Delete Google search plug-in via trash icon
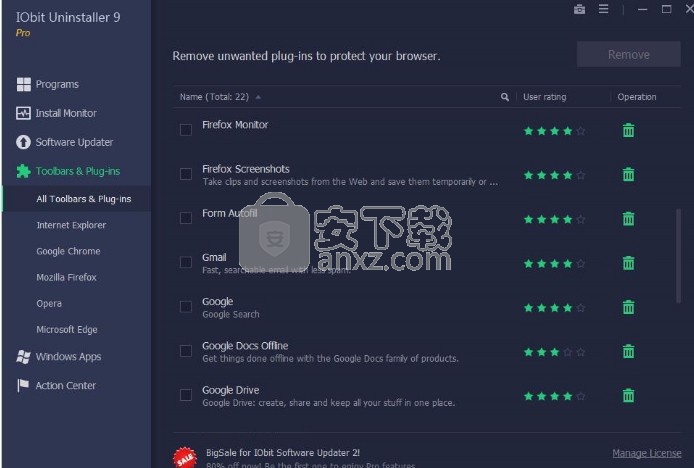The height and width of the screenshot is (468, 694). [628, 307]
